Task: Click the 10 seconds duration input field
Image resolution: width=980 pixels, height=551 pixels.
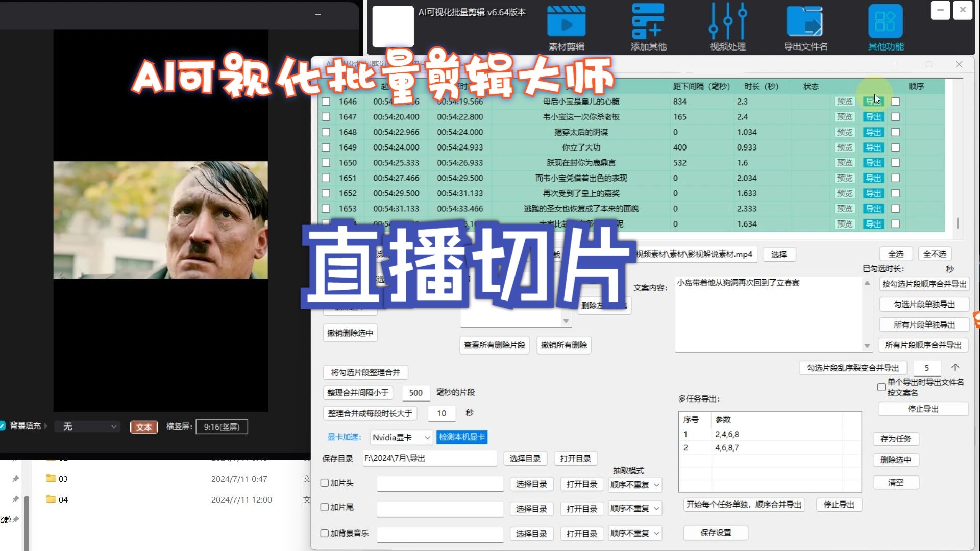Action: tap(442, 413)
